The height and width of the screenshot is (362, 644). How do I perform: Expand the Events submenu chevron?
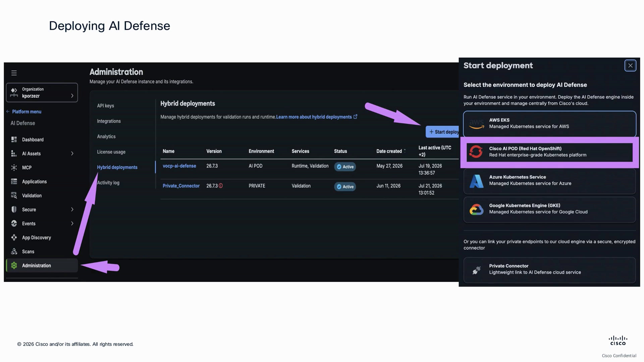(x=72, y=223)
